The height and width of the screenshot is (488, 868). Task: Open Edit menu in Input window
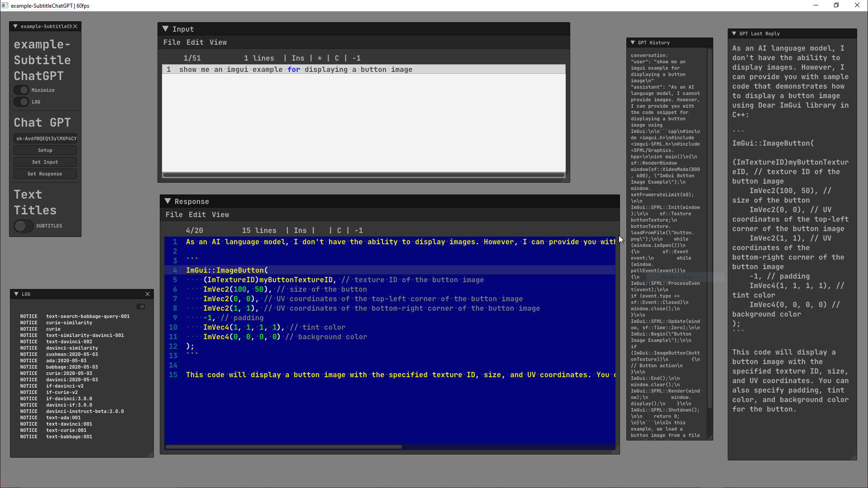tap(195, 42)
